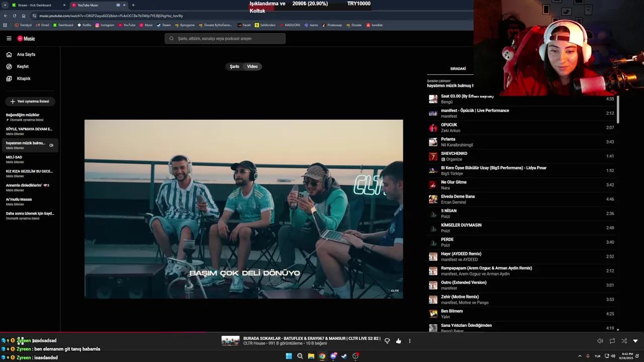Go to Ana Sayfa home page
Viewport: 644px width, 362px height.
click(x=26, y=54)
